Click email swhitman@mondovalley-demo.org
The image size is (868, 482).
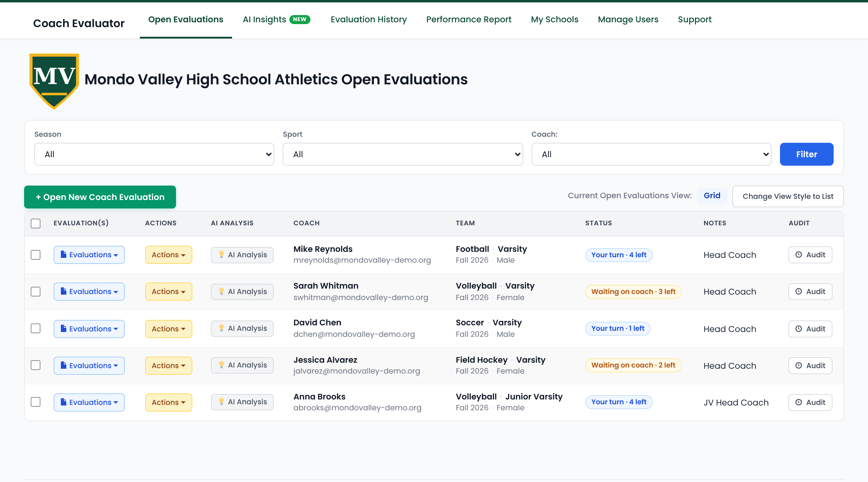click(x=360, y=297)
